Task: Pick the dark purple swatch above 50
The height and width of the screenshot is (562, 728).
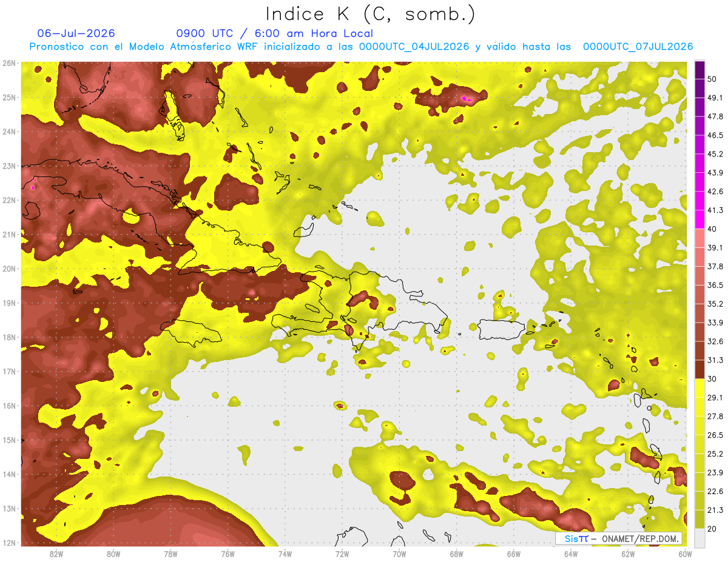Action: [699, 70]
